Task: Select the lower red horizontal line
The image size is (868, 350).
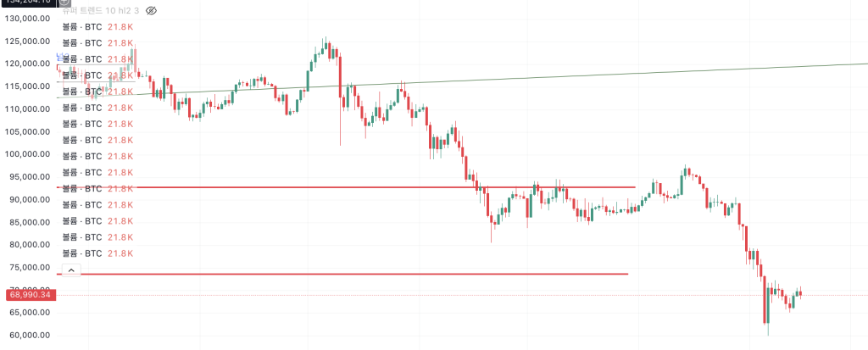Action: tap(381, 274)
